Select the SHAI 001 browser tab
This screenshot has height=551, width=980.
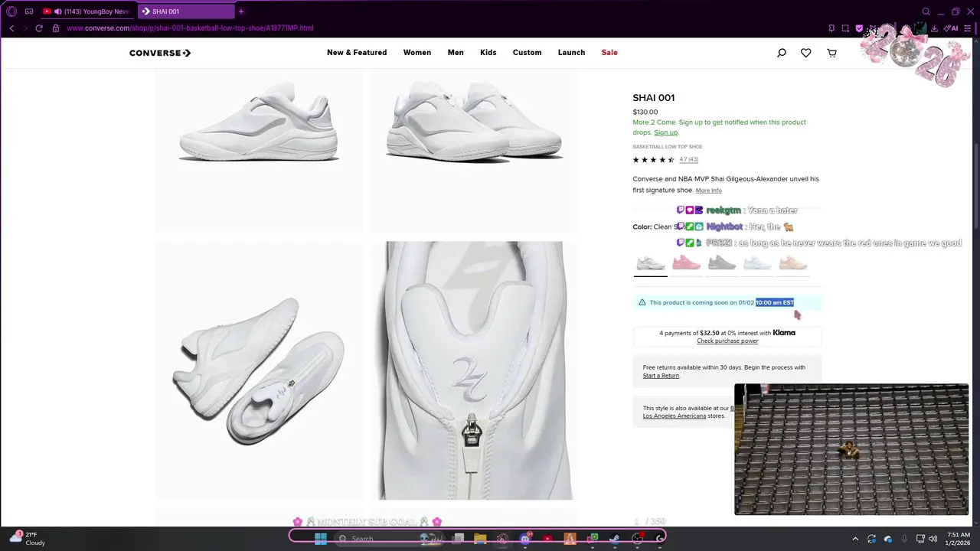coord(185,11)
